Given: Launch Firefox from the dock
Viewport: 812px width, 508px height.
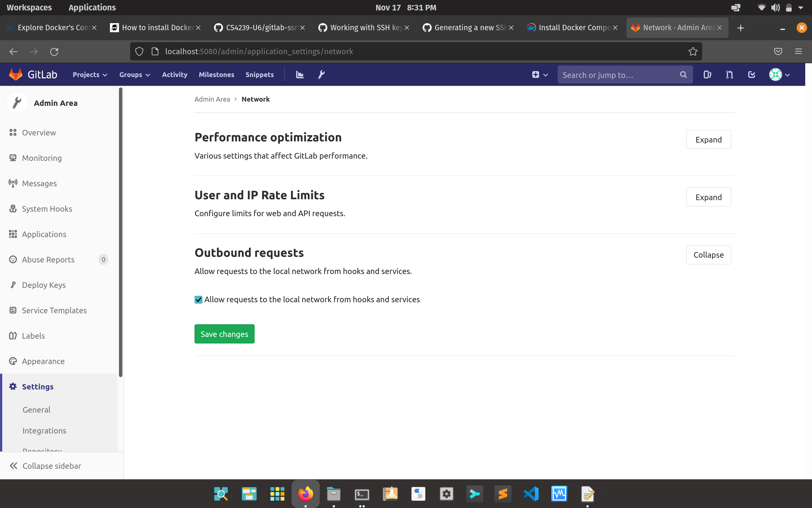Looking at the screenshot, I should point(305,494).
